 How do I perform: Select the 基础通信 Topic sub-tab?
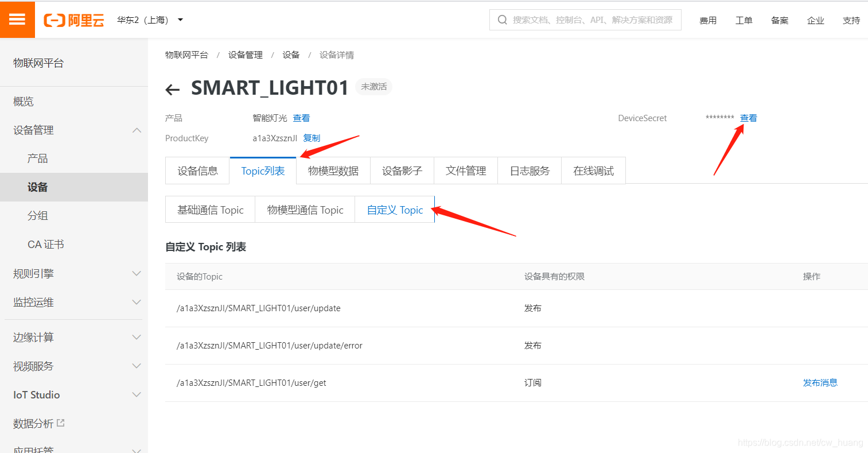coord(210,209)
